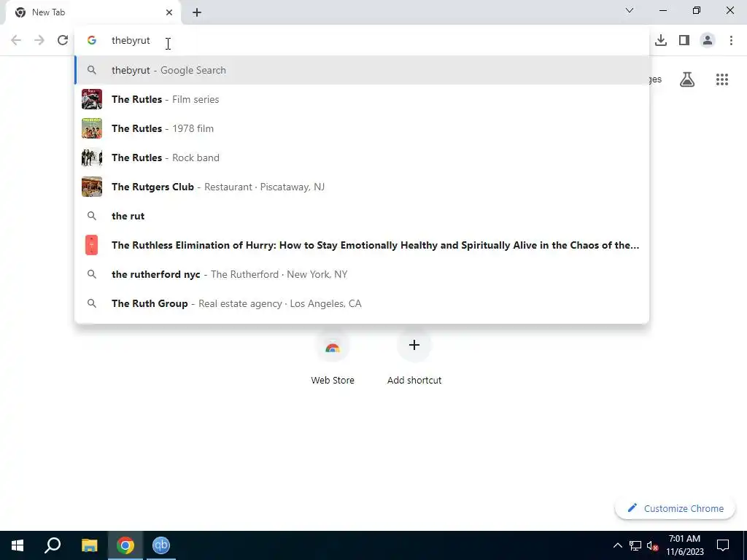Screen dimensions: 747x560
Task: Select The Ruth Group real estate suggestion
Action: pyautogui.click(x=362, y=303)
